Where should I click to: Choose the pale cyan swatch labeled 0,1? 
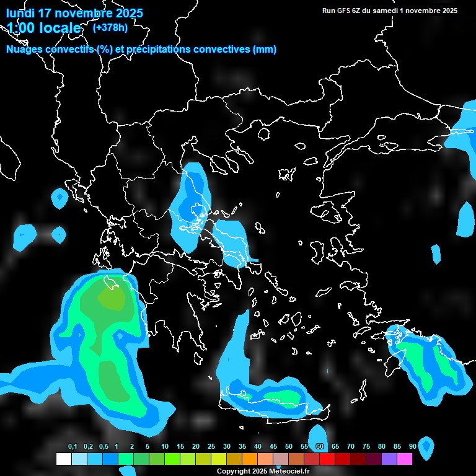coord(79,459)
